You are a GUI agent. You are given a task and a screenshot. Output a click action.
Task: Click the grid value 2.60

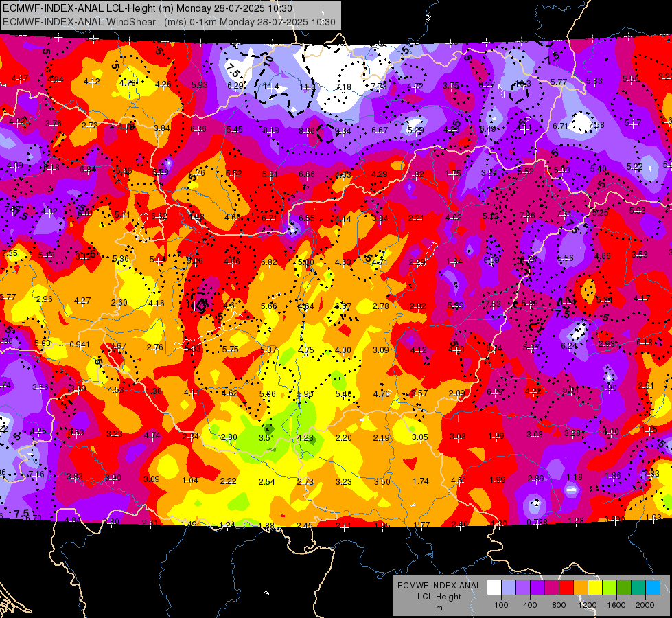click(x=119, y=302)
